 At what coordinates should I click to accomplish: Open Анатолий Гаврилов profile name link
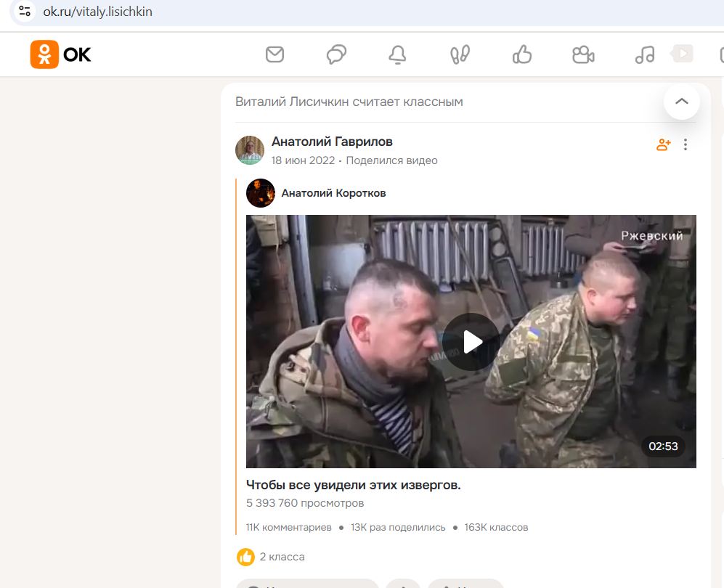332,142
